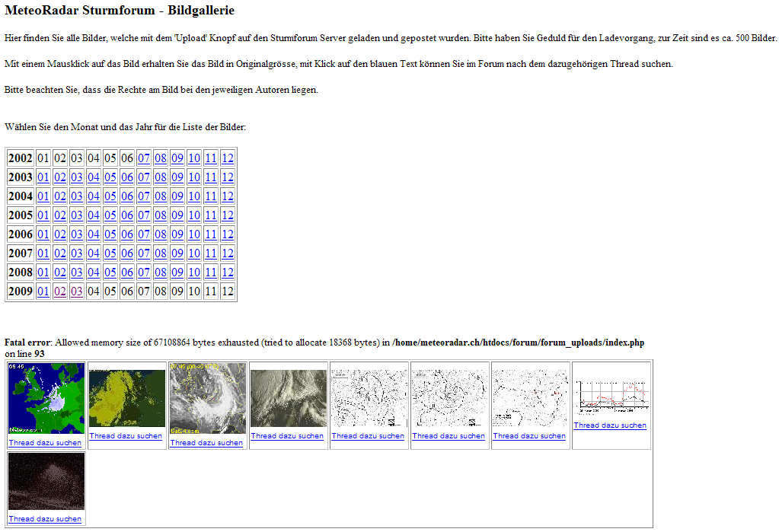Click the unlinked month 04 cell of 2009
Screen dimensions: 779x532
click(x=94, y=291)
